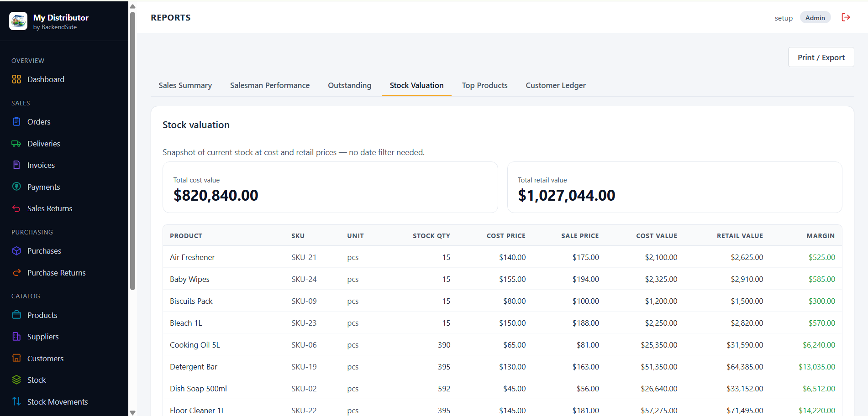Click the SKU-09 cell
868x416 pixels.
pyautogui.click(x=304, y=301)
